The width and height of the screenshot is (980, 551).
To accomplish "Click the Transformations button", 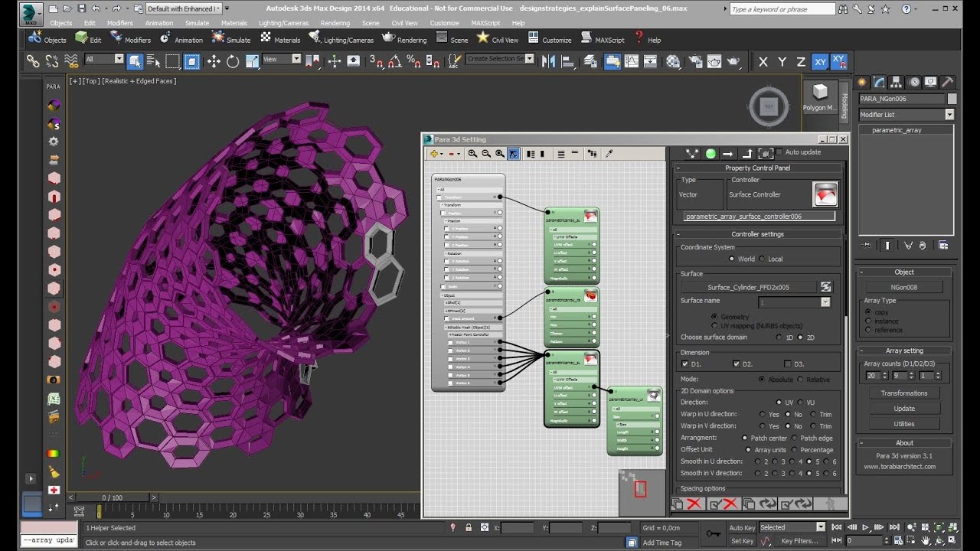I will coord(904,393).
